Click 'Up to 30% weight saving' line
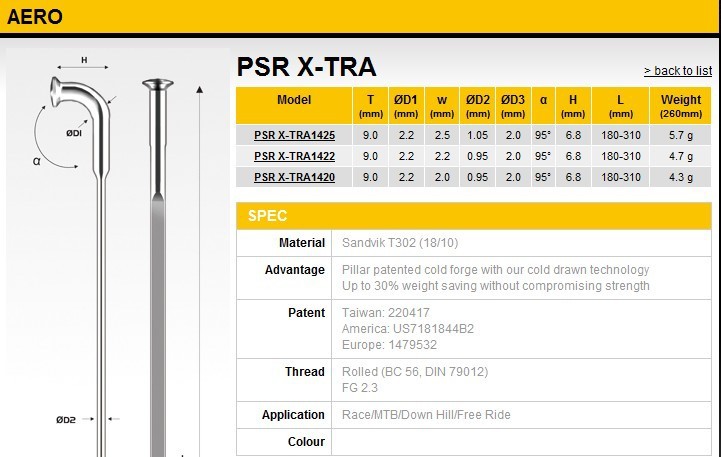This screenshot has height=457, width=721. [x=496, y=286]
